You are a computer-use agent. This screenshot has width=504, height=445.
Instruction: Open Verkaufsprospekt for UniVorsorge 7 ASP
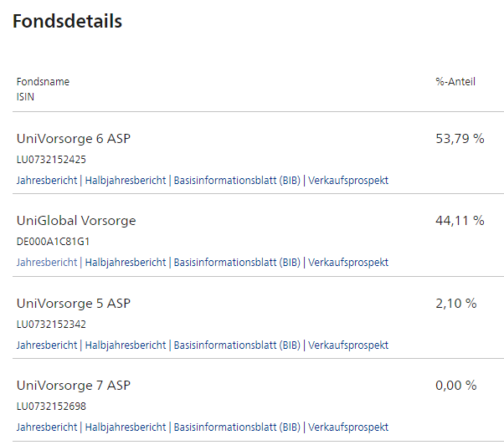[x=348, y=427]
